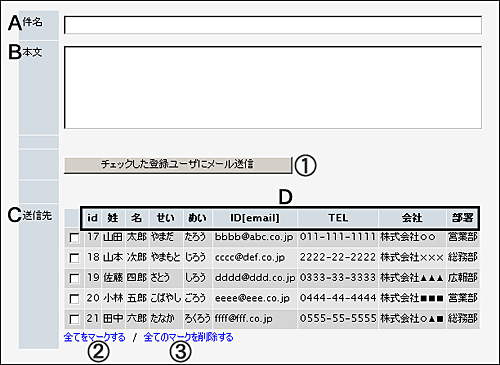Image resolution: width=500 pixels, height=365 pixels.
Task: Select the checkbox for id 20 小林
Action: (74, 299)
